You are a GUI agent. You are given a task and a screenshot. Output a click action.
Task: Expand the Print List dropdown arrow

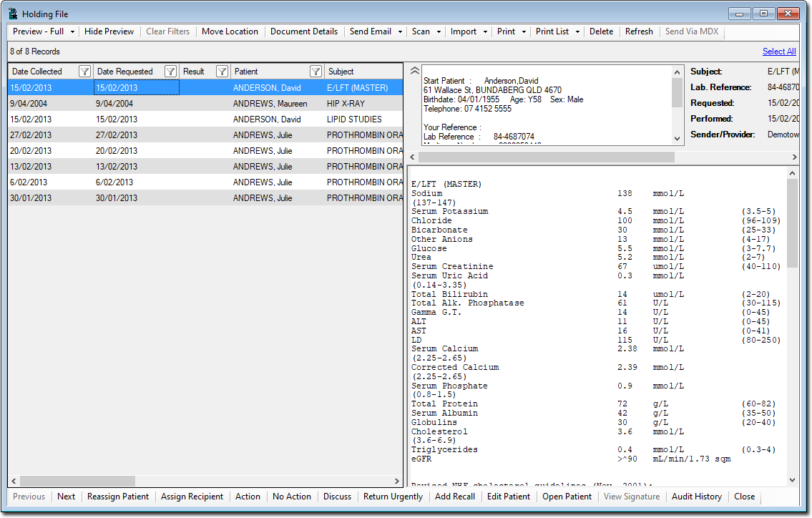click(577, 31)
